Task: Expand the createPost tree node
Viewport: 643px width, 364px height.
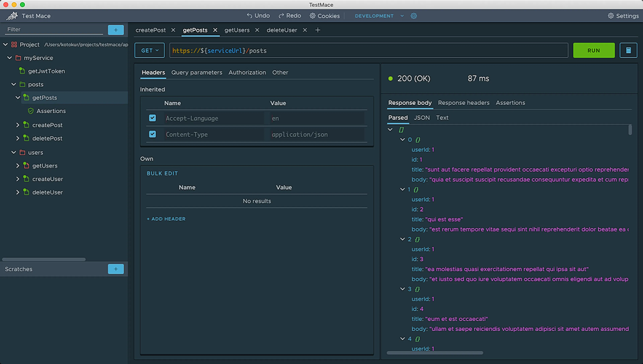Action: click(18, 125)
